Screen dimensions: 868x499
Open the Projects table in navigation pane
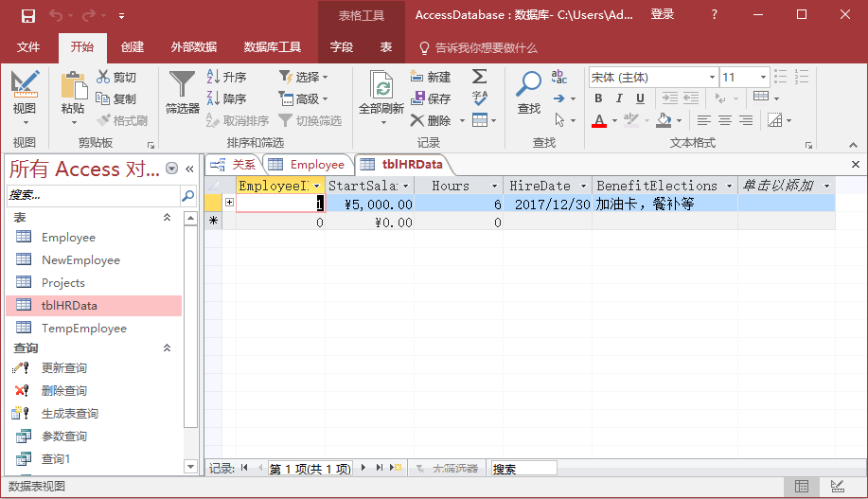click(x=62, y=282)
